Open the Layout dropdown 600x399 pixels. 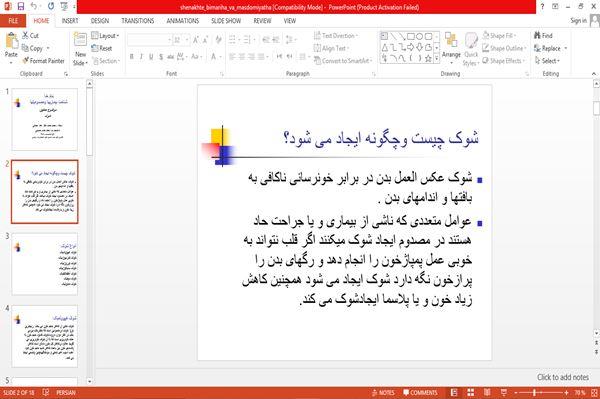(x=105, y=36)
